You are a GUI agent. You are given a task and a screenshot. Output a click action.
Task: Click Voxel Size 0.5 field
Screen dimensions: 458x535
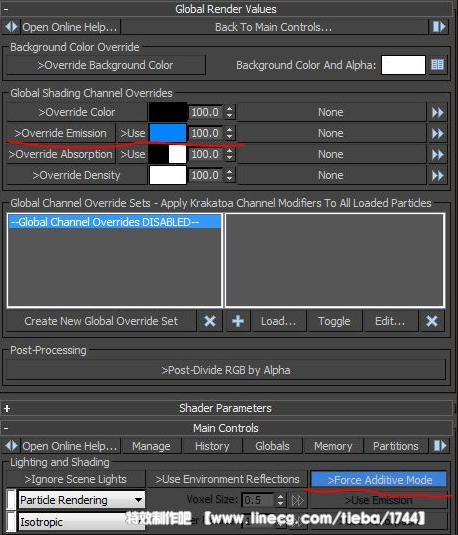258,501
